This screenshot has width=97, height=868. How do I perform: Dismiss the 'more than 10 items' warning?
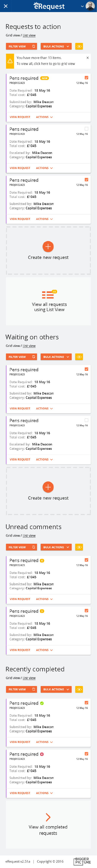tap(88, 58)
